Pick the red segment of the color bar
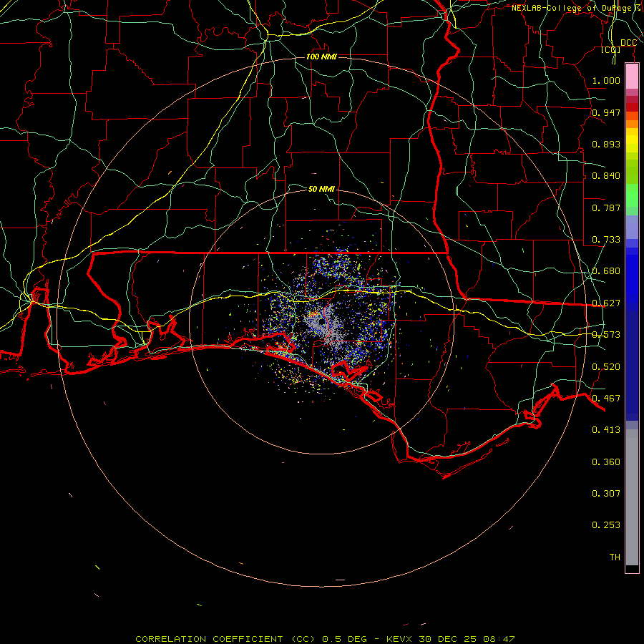The image size is (644, 644). 632,107
